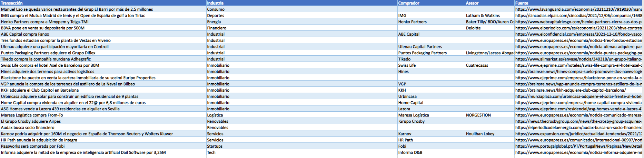Open the lavanguardia.com source link
The height and width of the screenshot is (158, 644).
point(579,9)
